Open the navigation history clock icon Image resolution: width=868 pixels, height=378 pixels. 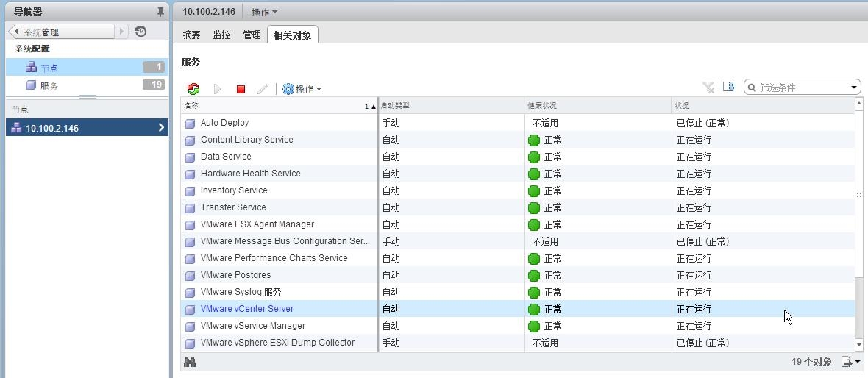(x=140, y=32)
